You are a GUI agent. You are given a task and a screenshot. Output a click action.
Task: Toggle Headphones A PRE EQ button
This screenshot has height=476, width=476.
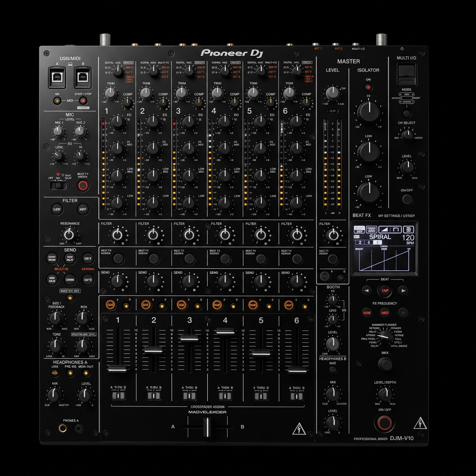[71, 373]
